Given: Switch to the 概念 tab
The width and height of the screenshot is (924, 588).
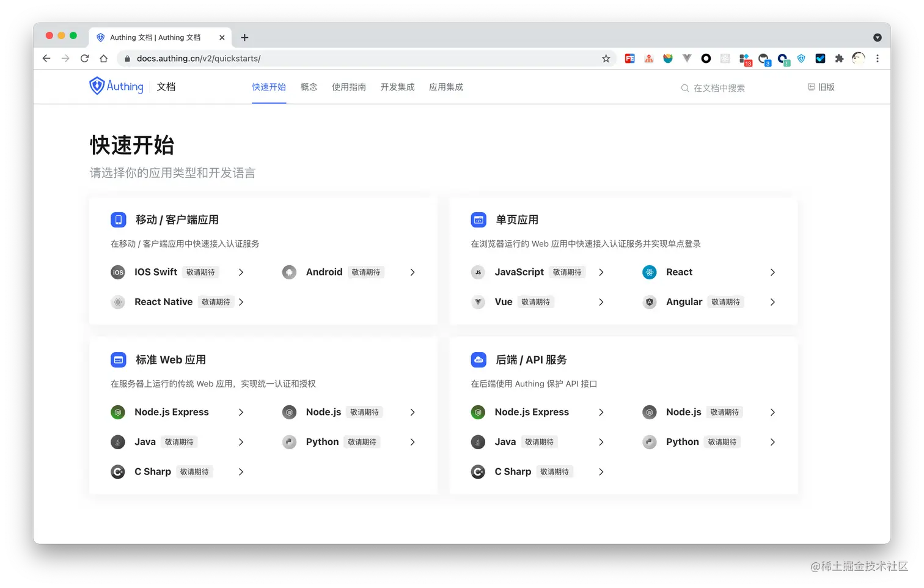Looking at the screenshot, I should pos(309,87).
